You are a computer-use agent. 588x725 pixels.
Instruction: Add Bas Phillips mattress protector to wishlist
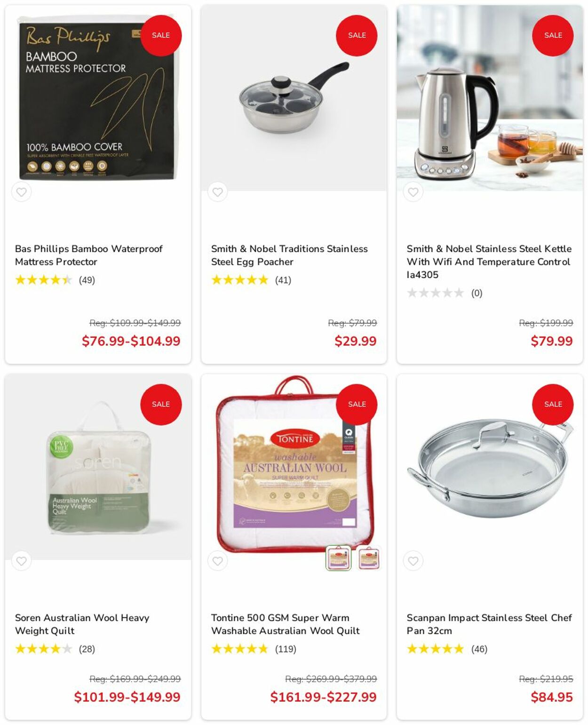pos(22,192)
